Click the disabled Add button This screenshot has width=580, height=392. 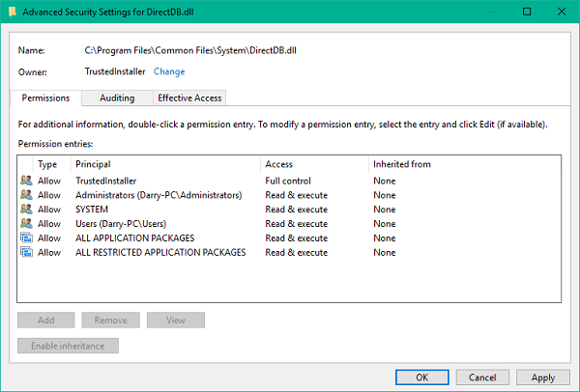click(x=45, y=320)
